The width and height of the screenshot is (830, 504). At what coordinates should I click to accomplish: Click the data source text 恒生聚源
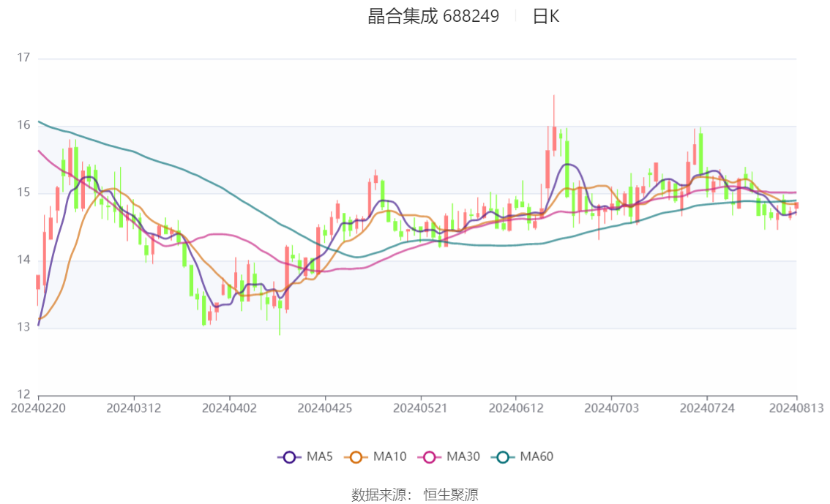coord(451,495)
